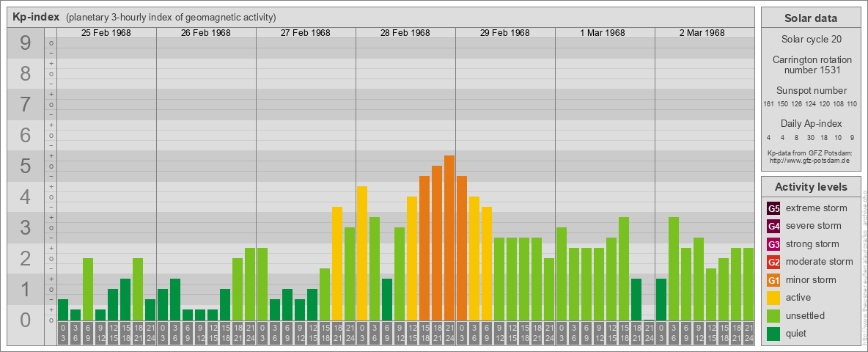Click the light green 6-9 bar on 25 Feb
This screenshot has height=352, width=868.
tap(88, 290)
